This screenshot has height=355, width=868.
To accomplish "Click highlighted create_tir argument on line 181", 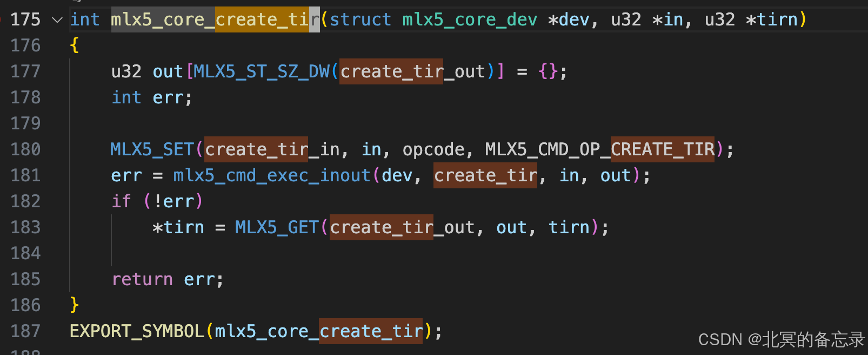I will [x=485, y=175].
